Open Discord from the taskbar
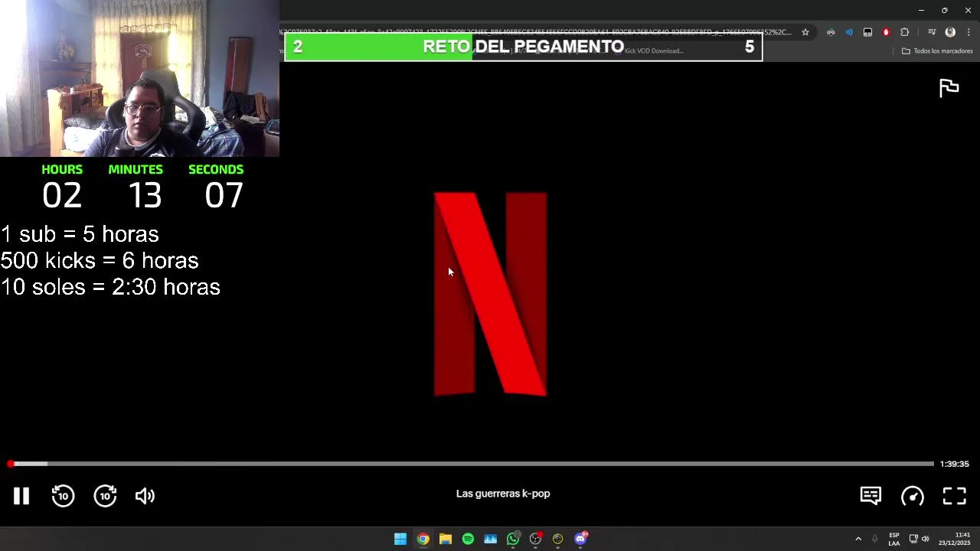The width and height of the screenshot is (980, 551). pos(580,539)
